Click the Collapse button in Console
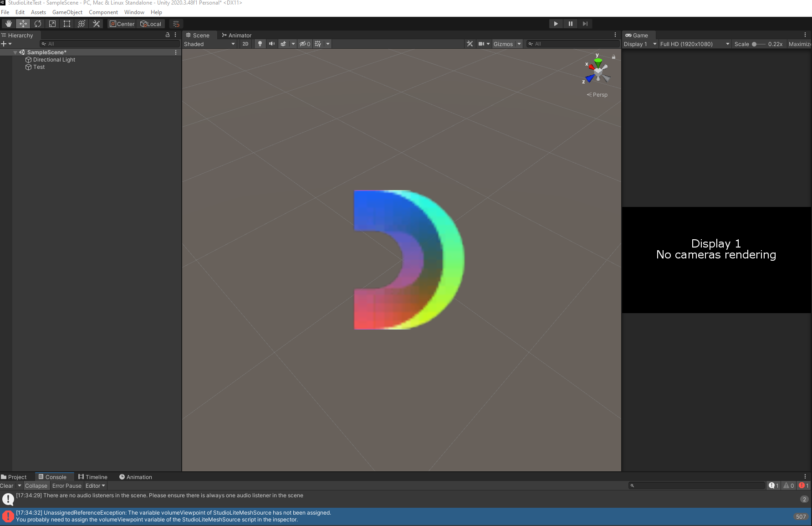 coord(36,486)
